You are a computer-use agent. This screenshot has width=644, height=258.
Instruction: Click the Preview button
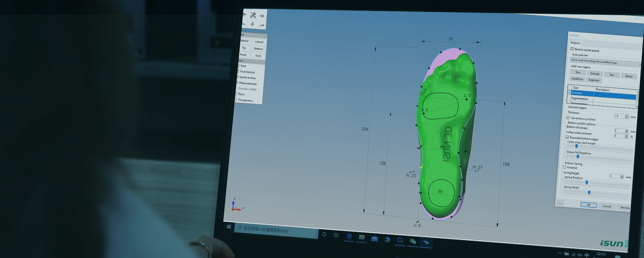[625, 207]
